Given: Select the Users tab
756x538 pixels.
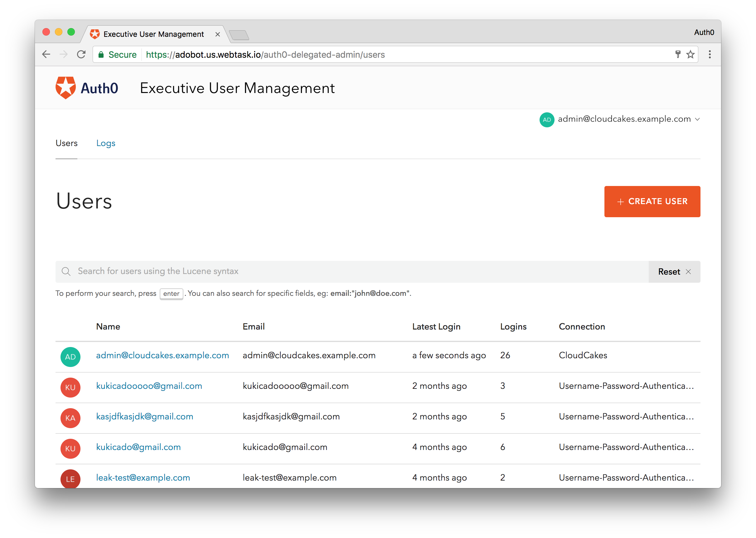Looking at the screenshot, I should pos(66,143).
